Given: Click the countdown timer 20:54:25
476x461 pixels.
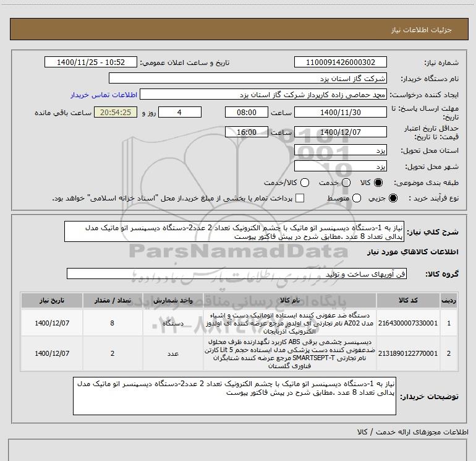Looking at the screenshot, I should tap(116, 112).
